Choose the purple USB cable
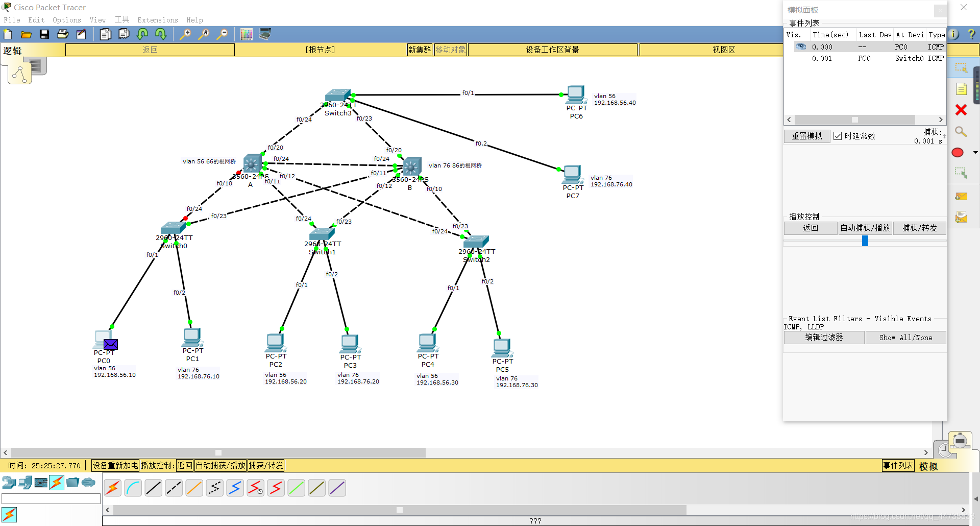The height and width of the screenshot is (526, 980). point(337,488)
